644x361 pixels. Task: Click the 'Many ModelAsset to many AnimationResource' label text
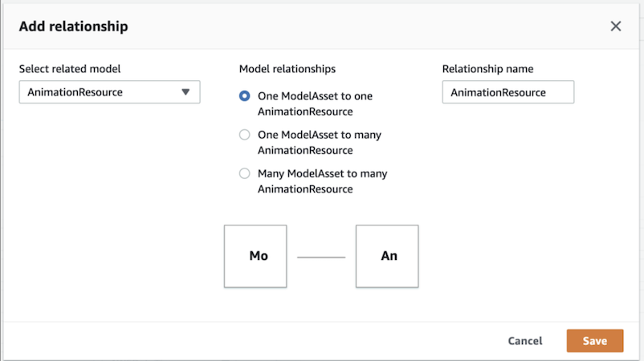coord(322,181)
